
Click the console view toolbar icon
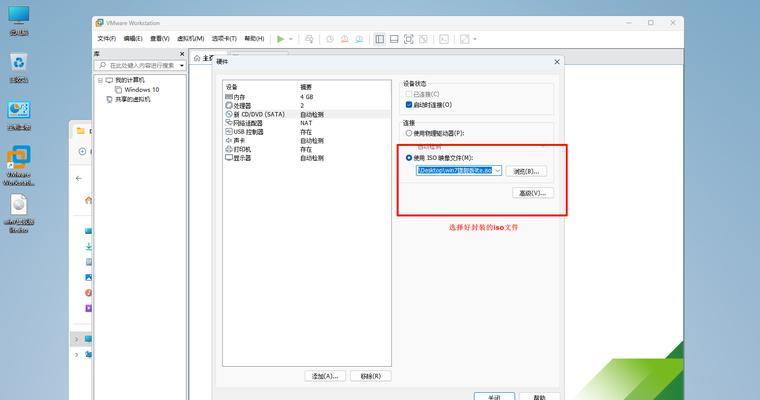click(x=444, y=39)
